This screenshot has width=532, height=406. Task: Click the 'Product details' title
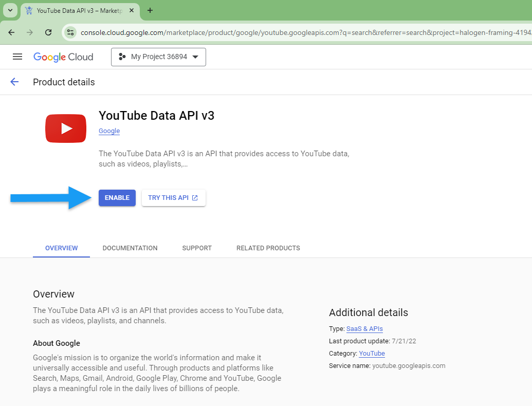[x=64, y=82]
